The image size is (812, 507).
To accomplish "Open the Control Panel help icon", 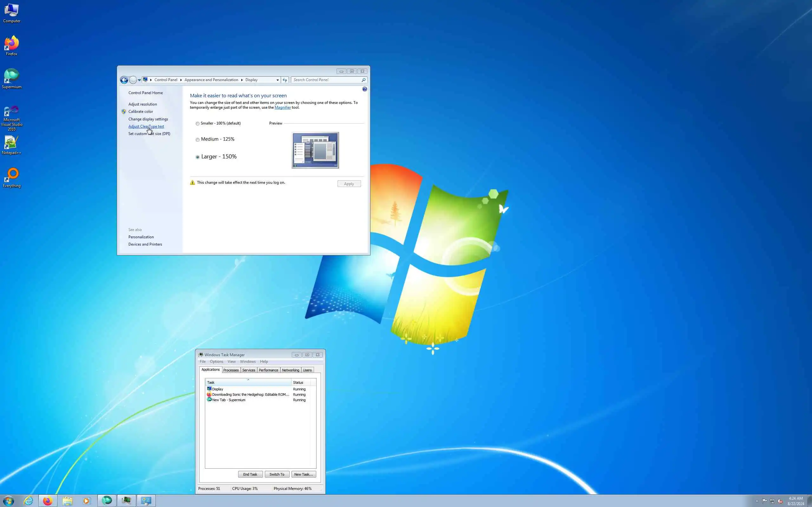I will point(364,89).
